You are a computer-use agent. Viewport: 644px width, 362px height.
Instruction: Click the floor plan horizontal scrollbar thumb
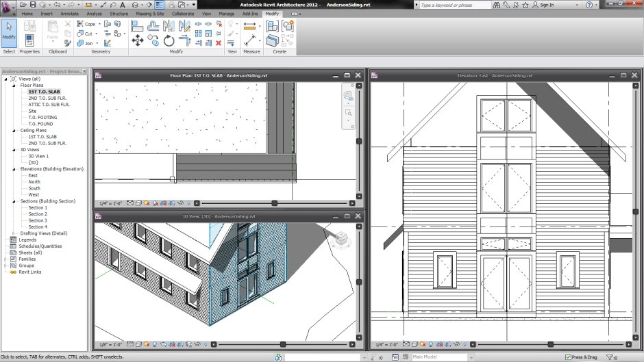click(275, 203)
